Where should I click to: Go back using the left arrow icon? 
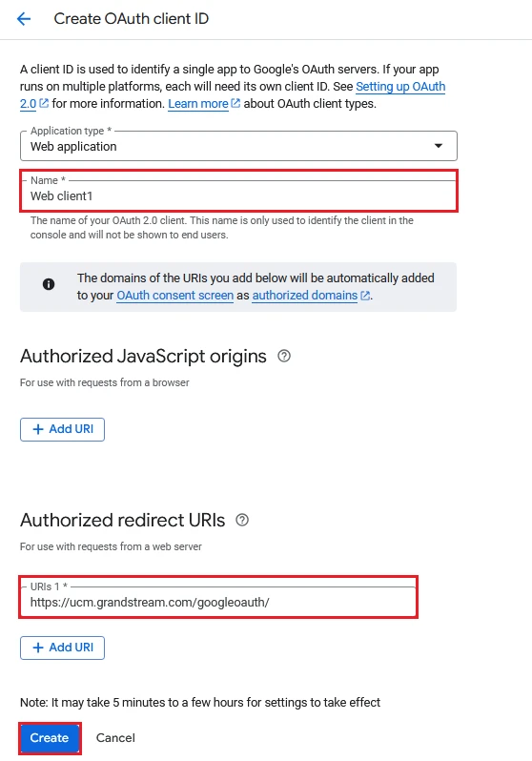23,19
